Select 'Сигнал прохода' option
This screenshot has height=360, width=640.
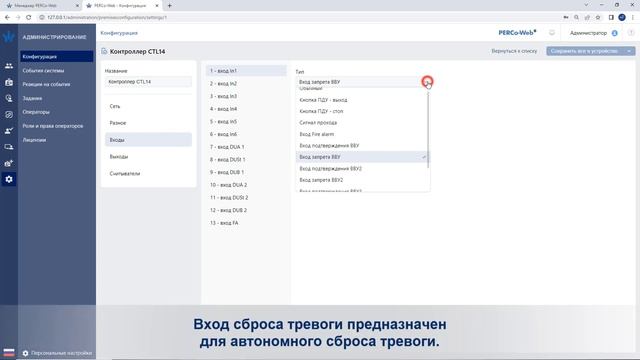(362, 122)
